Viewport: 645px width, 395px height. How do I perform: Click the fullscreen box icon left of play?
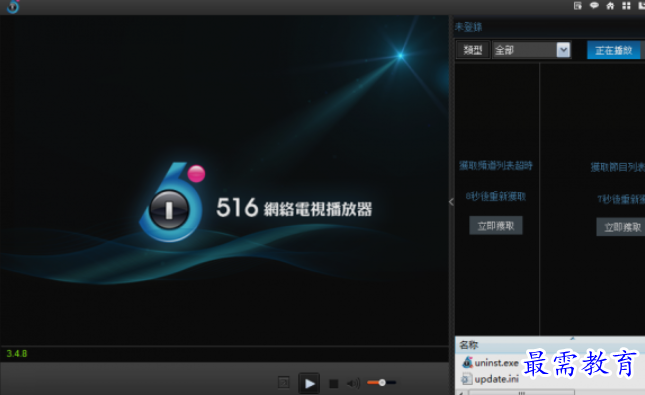(x=284, y=383)
